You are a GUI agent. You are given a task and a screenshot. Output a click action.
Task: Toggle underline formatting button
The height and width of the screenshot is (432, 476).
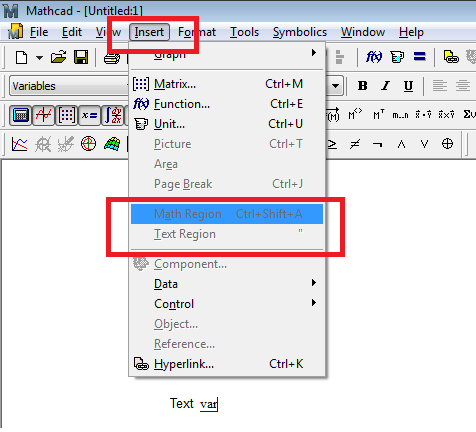click(x=408, y=86)
